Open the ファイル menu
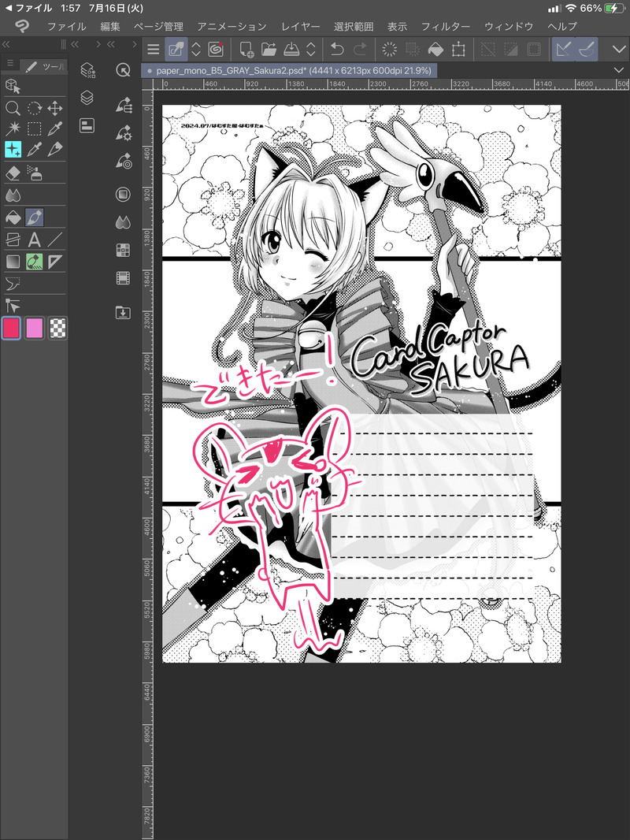Viewport: 630px width, 840px height. [x=66, y=26]
